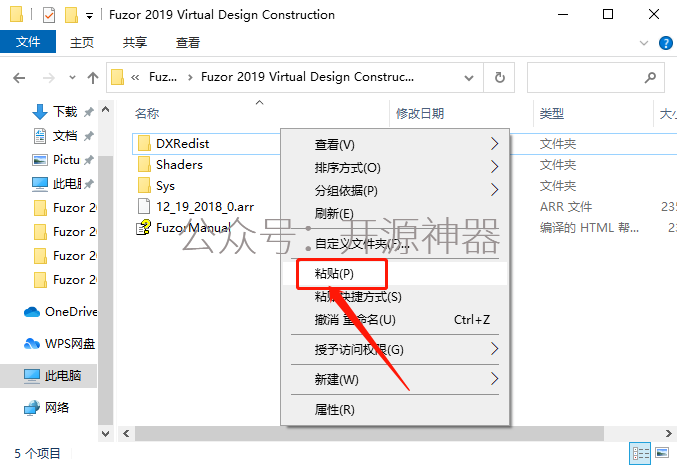Click the address bar path chevron separator
Screen dimensions: 677x466
190,78
